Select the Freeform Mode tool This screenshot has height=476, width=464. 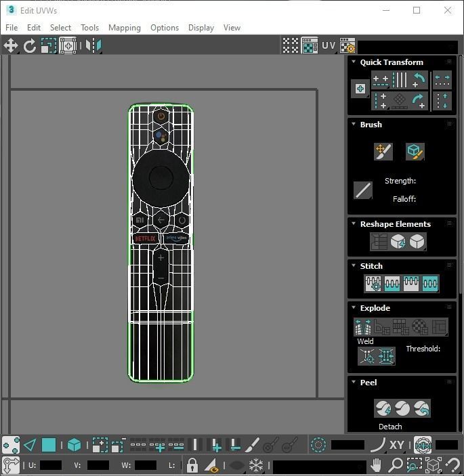pos(68,46)
